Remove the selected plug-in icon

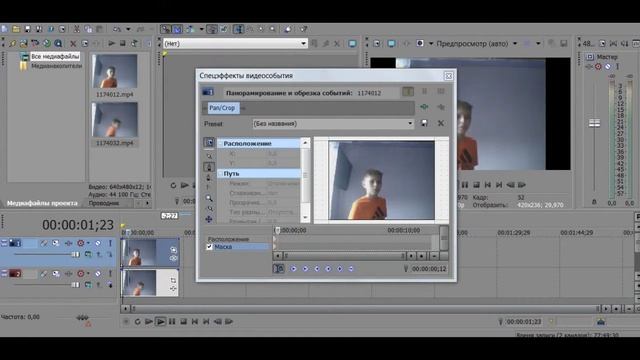click(x=441, y=107)
